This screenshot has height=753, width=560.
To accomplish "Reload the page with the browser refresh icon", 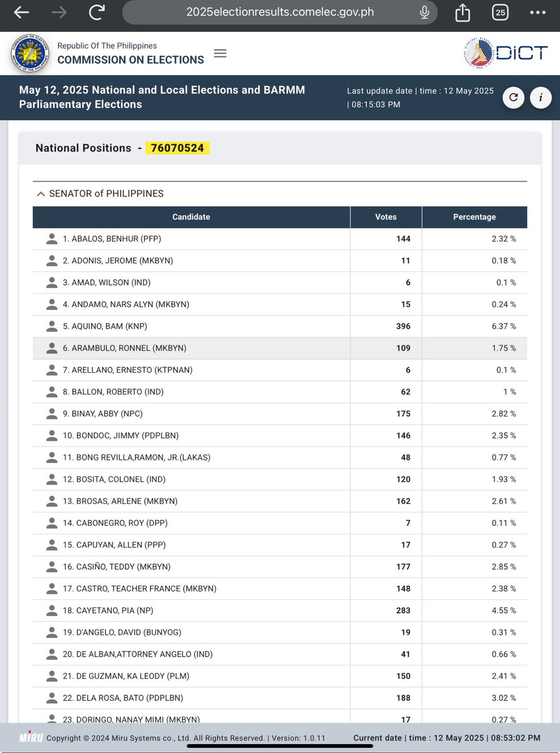I will (97, 12).
